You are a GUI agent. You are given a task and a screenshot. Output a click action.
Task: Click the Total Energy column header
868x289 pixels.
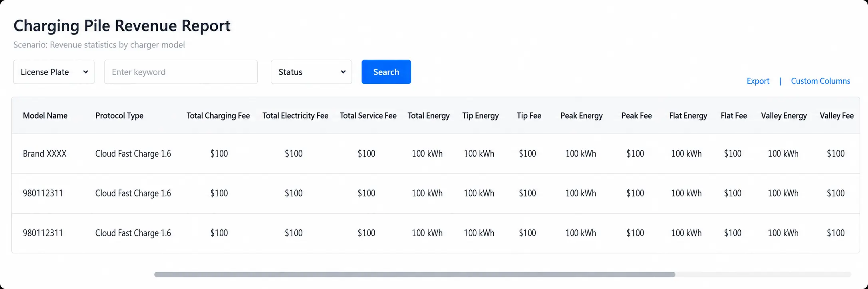(429, 116)
